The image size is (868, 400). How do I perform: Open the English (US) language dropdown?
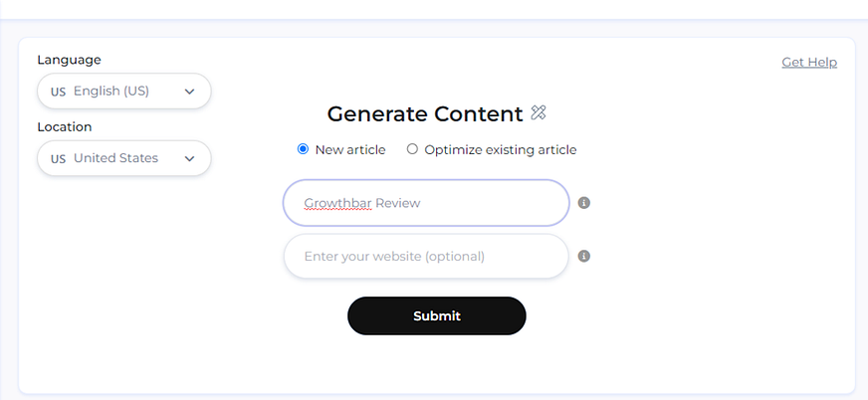click(123, 92)
